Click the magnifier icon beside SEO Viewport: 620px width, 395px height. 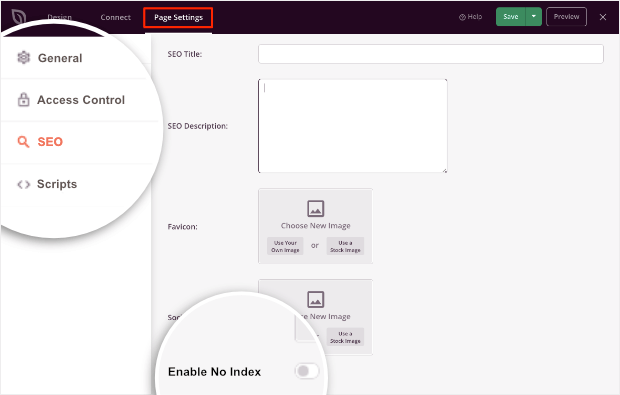[23, 142]
